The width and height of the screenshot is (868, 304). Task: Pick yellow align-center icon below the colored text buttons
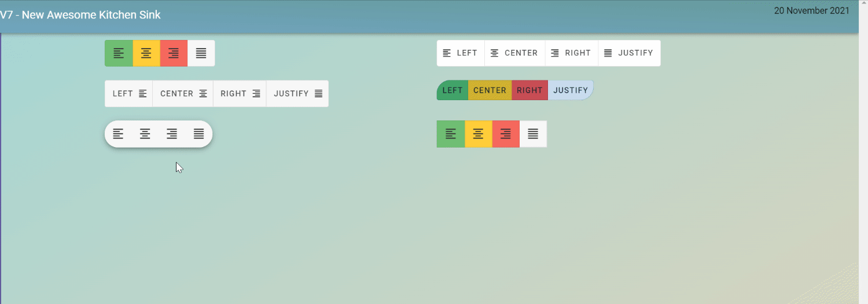tap(479, 134)
